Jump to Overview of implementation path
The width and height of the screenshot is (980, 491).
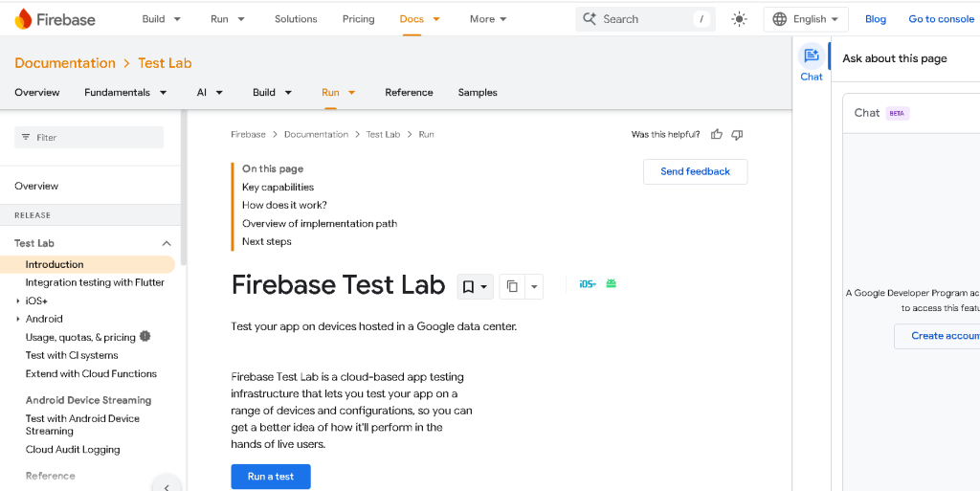(x=320, y=224)
